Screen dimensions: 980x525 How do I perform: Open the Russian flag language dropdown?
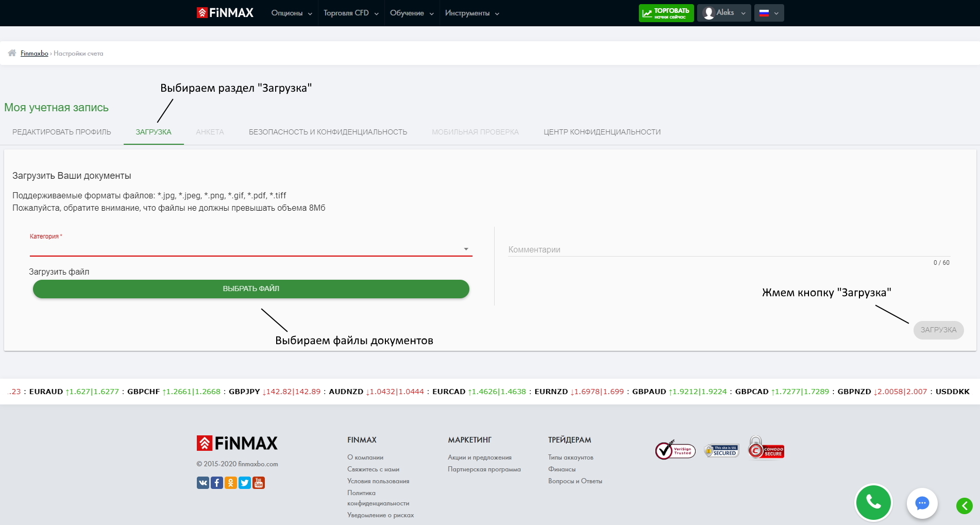pos(769,13)
